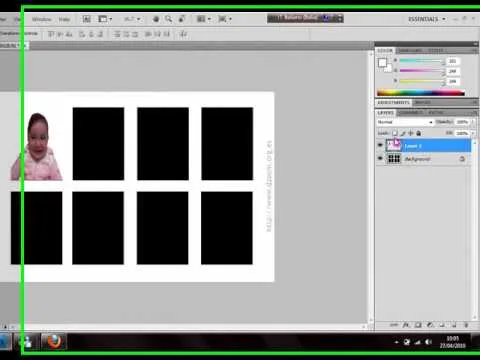Viewport: 480px width, 360px height.
Task: Distribute left edges of layers
Action: 148,34
